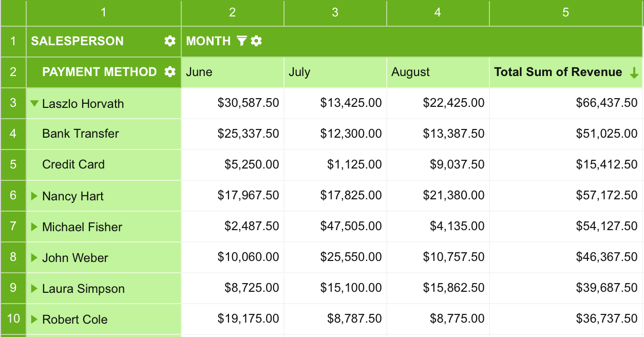Select column header 3

335,13
